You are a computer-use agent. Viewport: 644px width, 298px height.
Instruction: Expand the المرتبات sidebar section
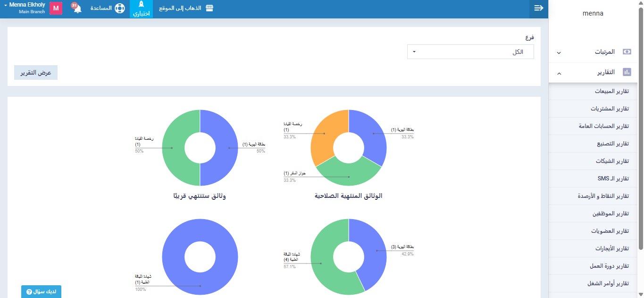point(559,52)
